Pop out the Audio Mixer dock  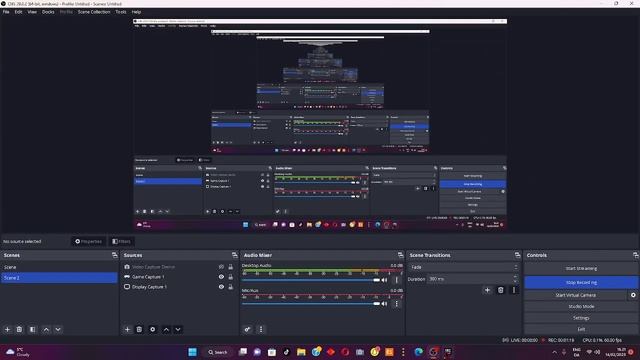tap(400, 255)
